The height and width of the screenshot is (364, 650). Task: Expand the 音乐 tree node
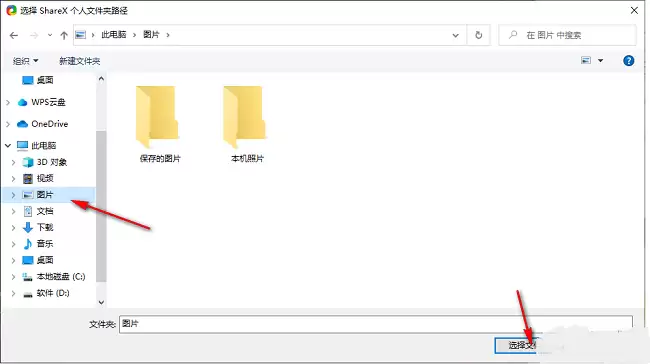[13, 244]
